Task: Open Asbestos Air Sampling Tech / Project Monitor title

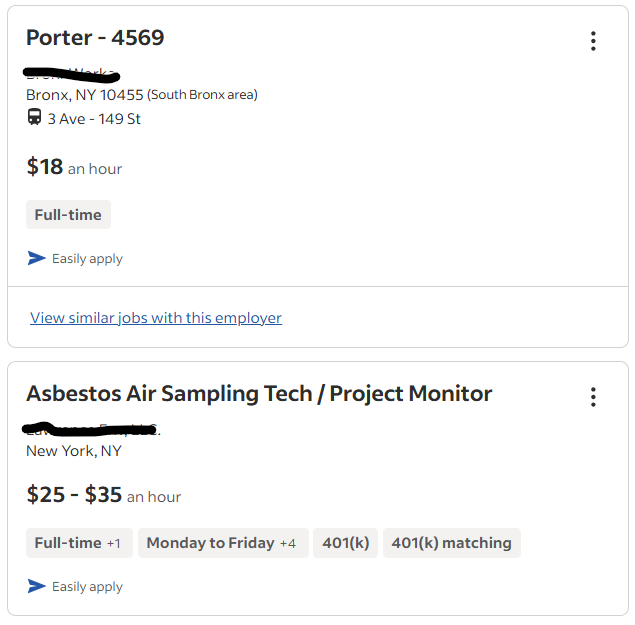Action: pyautogui.click(x=259, y=394)
